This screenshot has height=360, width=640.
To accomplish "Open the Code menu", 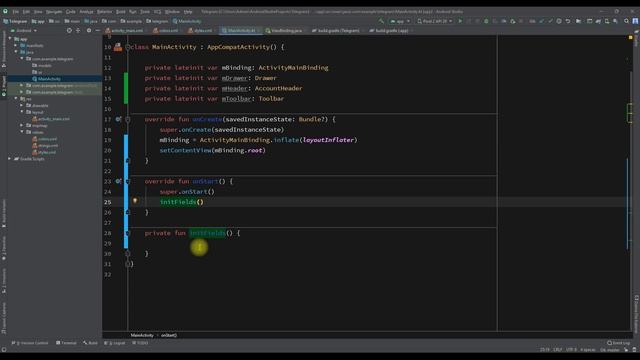I will [71, 12].
